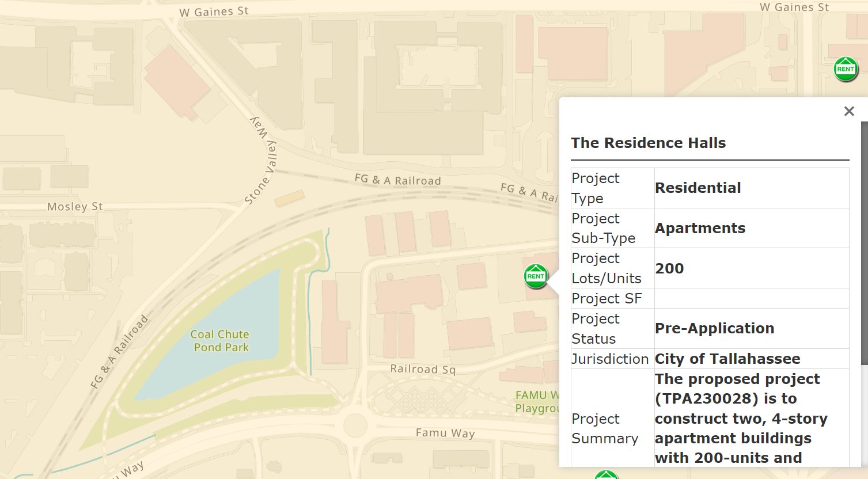This screenshot has width=868, height=479.
Task: Click the Mosley St street label
Action: pos(74,206)
